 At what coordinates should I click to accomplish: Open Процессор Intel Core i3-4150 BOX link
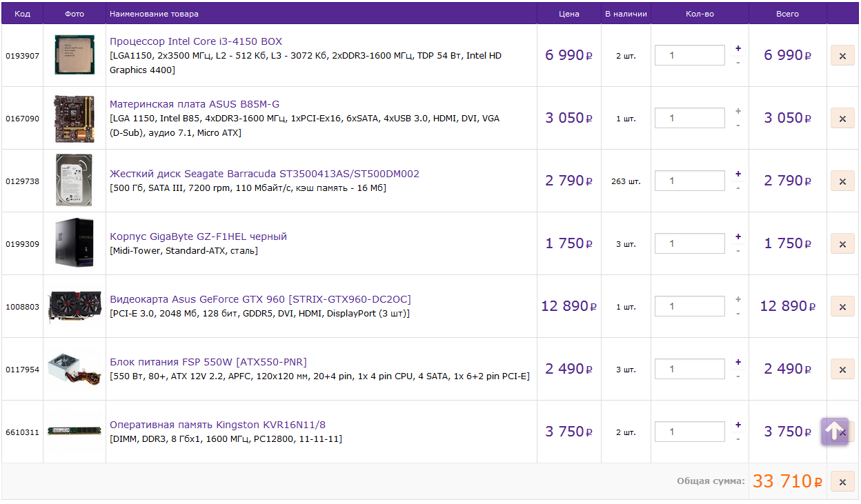tap(196, 41)
